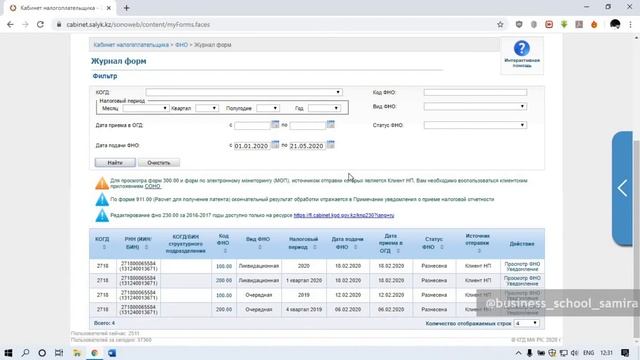The image size is (640, 360).
Task: Open calendar for 'Дата приема в ОГД' start date
Action: point(275,124)
